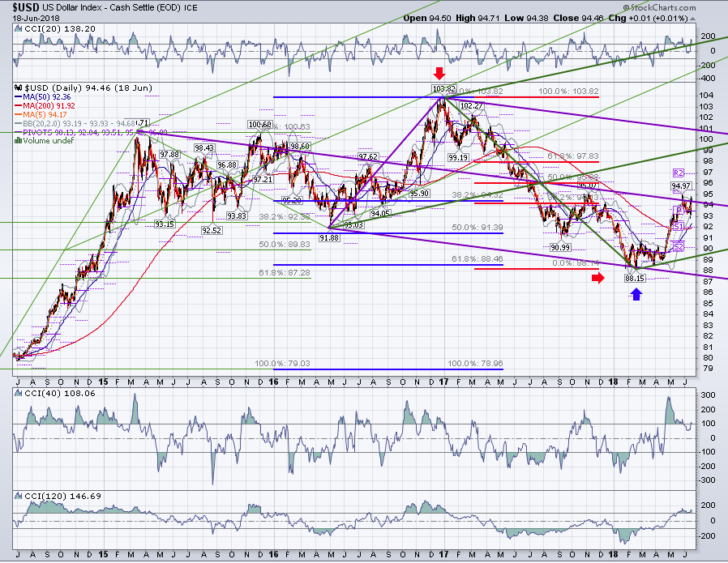Click the 50.0%: 89.83 Fibonacci label
This screenshot has height=563, width=728.
click(x=285, y=245)
